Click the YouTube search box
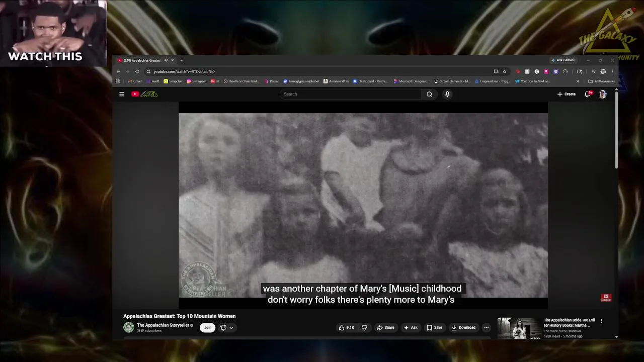Viewport: 644px width, 362px height. (351, 94)
